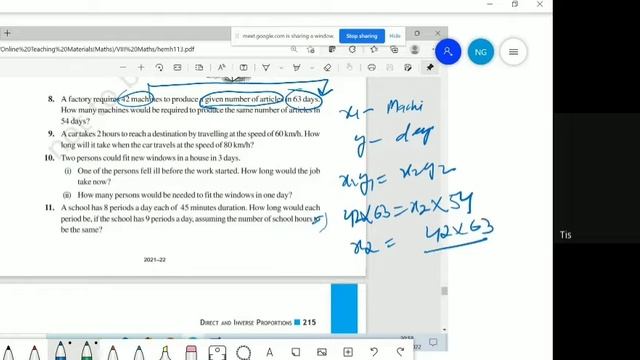This screenshot has height=360, width=640.
Task: Start Read aloud for the PDF
Action: [x=222, y=67]
